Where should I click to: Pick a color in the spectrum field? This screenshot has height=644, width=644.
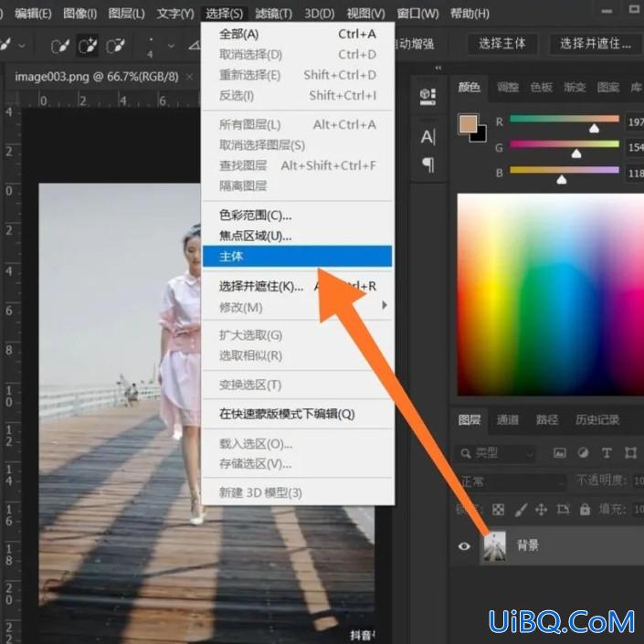click(x=550, y=295)
